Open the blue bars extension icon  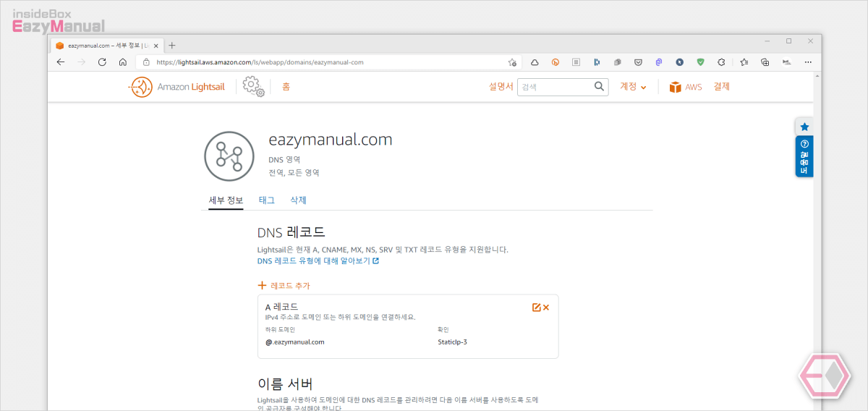(x=597, y=62)
